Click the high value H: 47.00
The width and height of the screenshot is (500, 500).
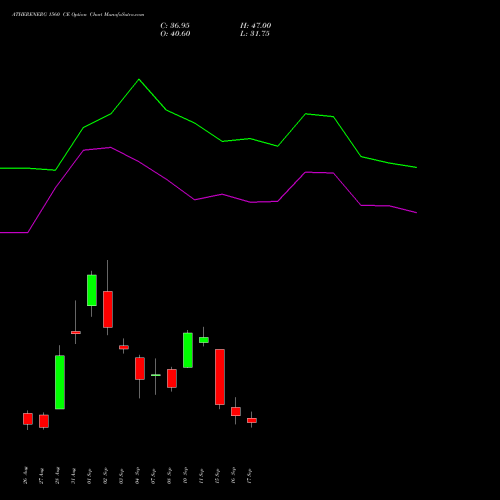click(256, 26)
